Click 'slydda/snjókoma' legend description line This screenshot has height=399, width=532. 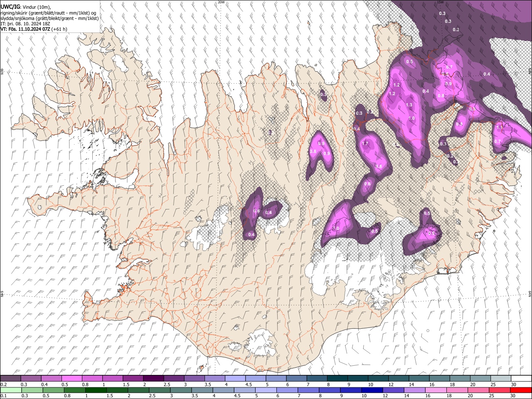(x=49, y=18)
